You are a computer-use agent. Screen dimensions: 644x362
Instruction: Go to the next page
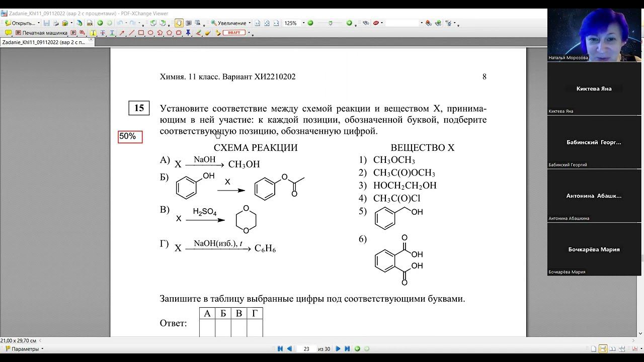[x=338, y=348]
